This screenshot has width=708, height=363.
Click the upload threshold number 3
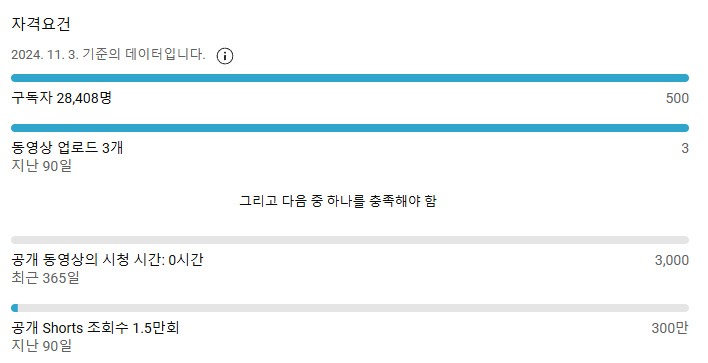(x=685, y=148)
